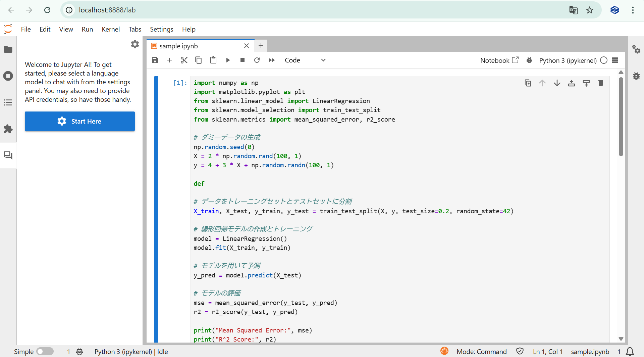This screenshot has width=644, height=357.
Task: Open the debugger bug icon in toolbar
Action: pos(529,60)
